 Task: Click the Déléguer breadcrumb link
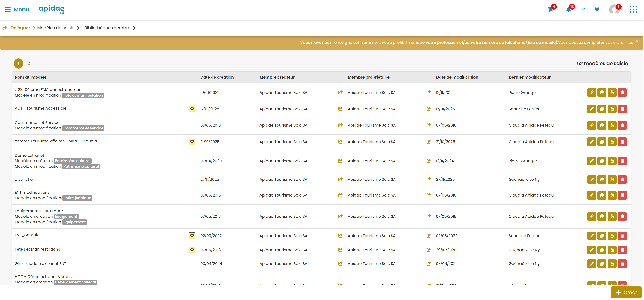click(x=20, y=28)
